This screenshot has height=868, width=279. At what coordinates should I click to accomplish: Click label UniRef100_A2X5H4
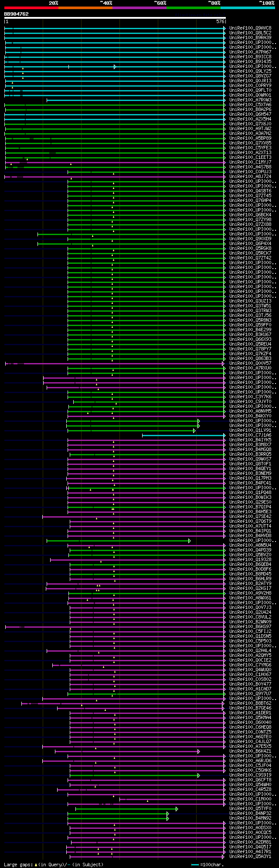(250, 119)
